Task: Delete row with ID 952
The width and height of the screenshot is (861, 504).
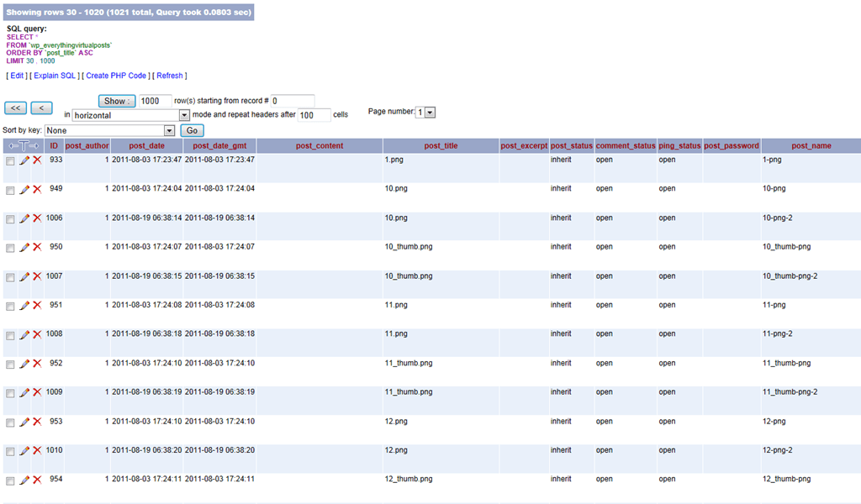Action: pyautogui.click(x=37, y=364)
